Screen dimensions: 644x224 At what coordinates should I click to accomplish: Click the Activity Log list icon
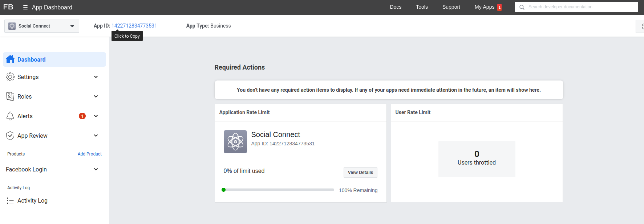(10, 200)
